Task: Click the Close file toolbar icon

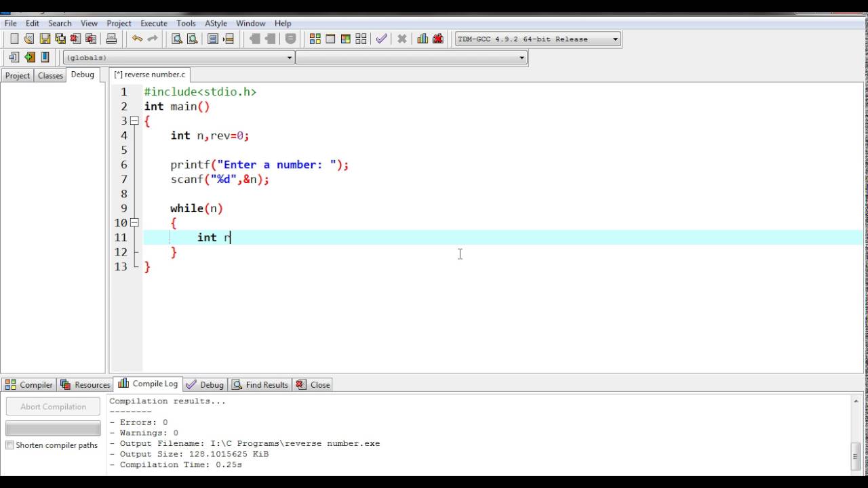Action: pos(75,39)
